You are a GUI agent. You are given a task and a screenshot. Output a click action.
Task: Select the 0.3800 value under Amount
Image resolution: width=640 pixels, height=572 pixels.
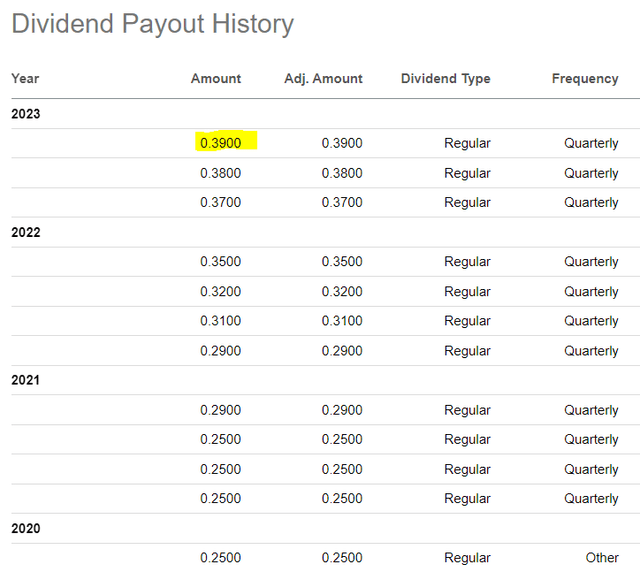220,173
